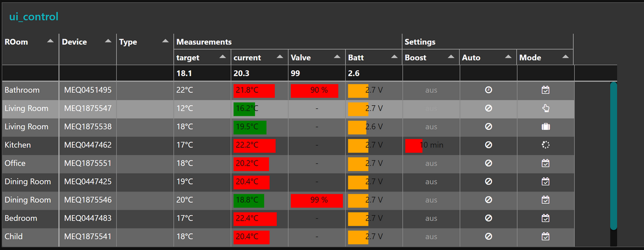The width and height of the screenshot is (644, 250).
Task: Click the calendar Mode icon for MEQ0447425
Action: coord(546,181)
